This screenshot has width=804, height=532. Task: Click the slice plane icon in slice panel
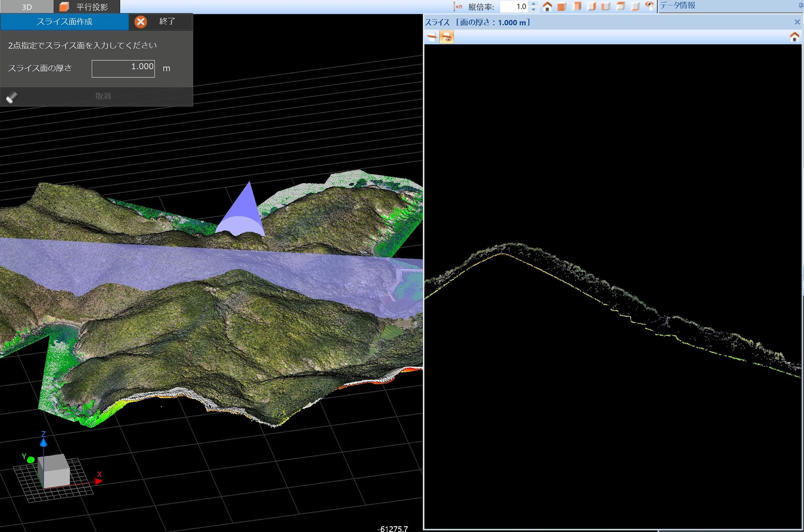pos(432,37)
